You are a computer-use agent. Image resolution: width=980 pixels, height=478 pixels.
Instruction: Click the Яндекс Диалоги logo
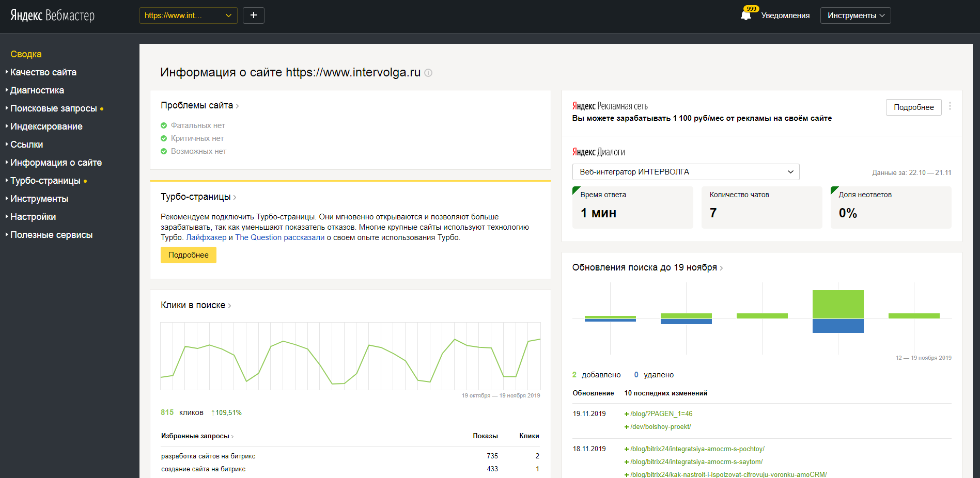click(599, 152)
